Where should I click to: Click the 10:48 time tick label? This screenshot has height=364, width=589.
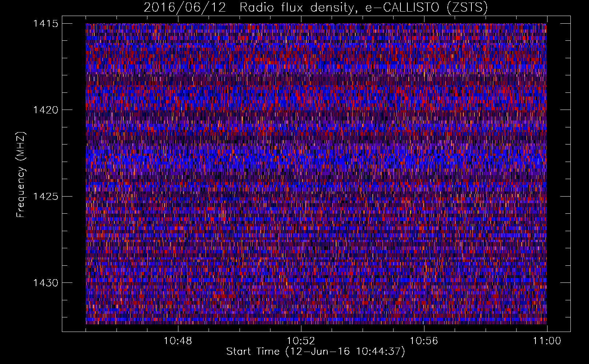point(178,341)
